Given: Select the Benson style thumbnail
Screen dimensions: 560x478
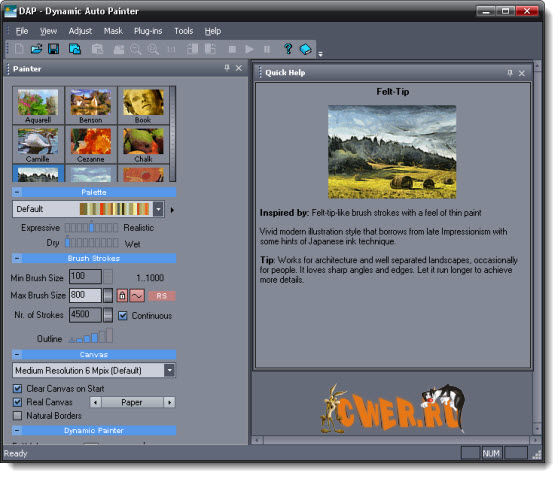Looking at the screenshot, I should tap(91, 105).
